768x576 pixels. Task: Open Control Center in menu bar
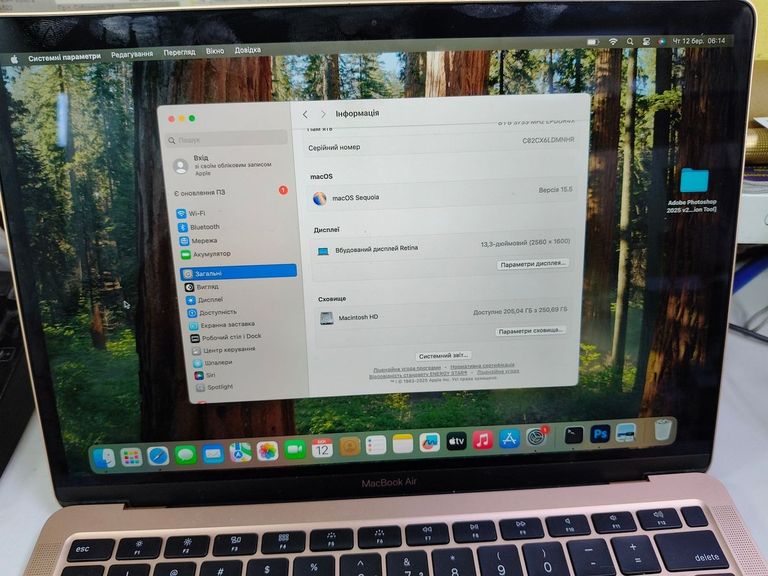point(646,42)
